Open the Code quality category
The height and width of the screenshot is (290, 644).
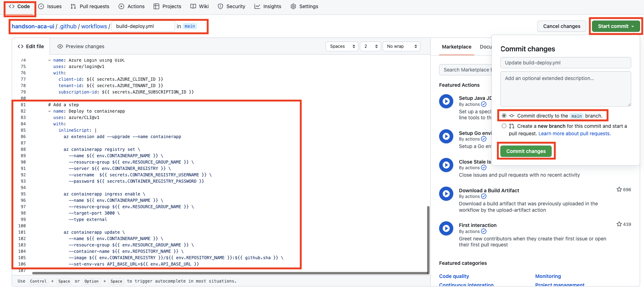click(454, 276)
